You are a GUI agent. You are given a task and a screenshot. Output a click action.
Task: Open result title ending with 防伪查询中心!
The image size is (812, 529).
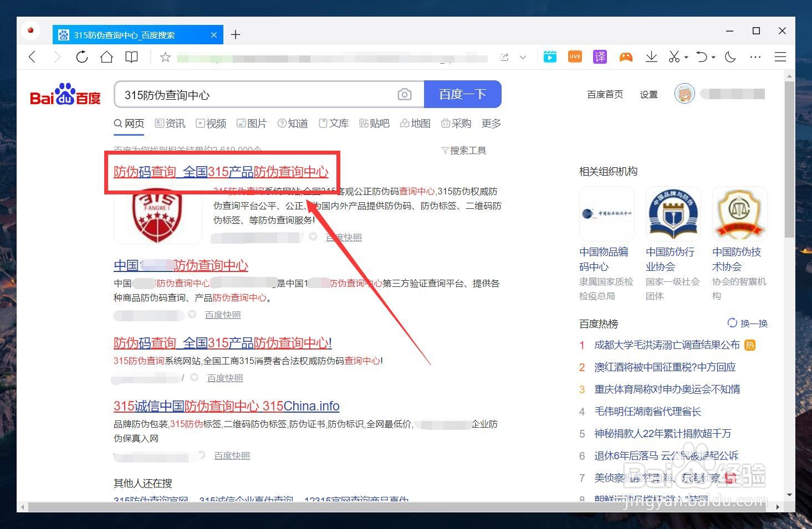click(x=223, y=343)
